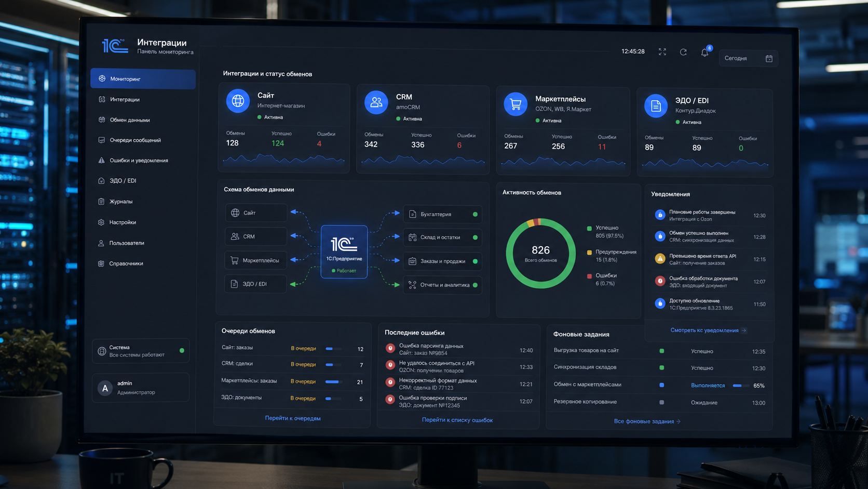This screenshot has width=868, height=489.
Task: Click the Настройки gear icon in sidebar
Action: tap(101, 222)
